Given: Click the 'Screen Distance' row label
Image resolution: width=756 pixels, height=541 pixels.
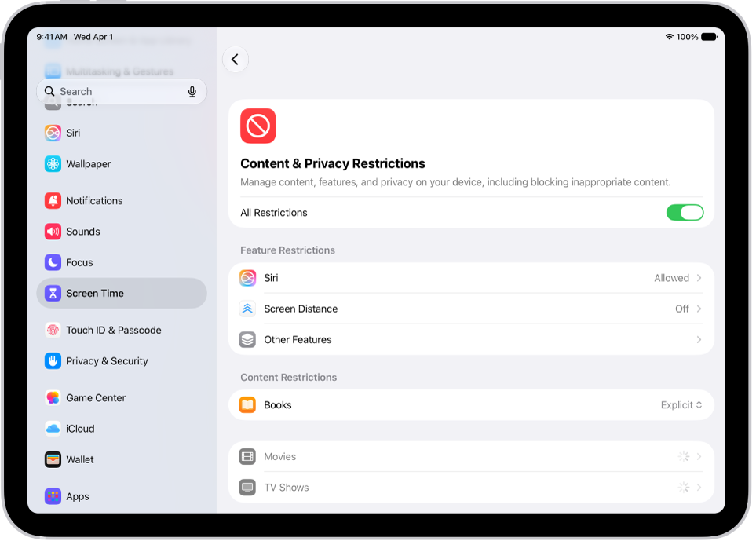Looking at the screenshot, I should point(301,309).
